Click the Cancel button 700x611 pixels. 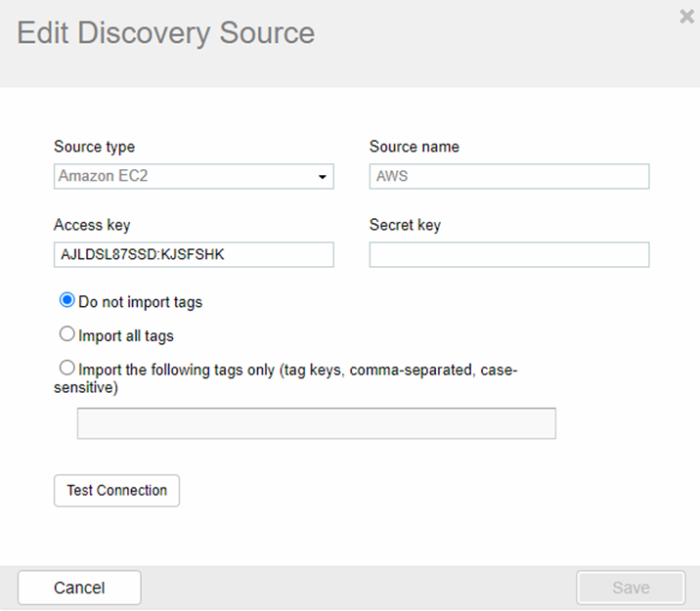pyautogui.click(x=79, y=588)
